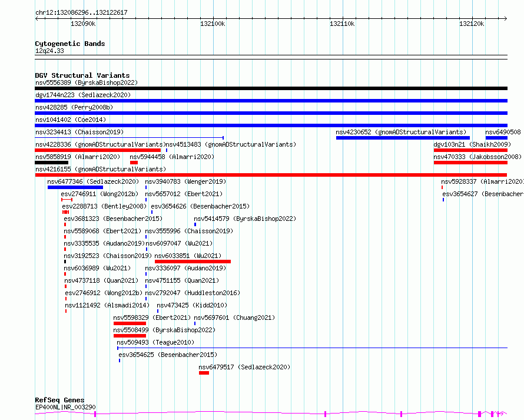Click nsv6033851 (Wu2021) label

pos(188,256)
